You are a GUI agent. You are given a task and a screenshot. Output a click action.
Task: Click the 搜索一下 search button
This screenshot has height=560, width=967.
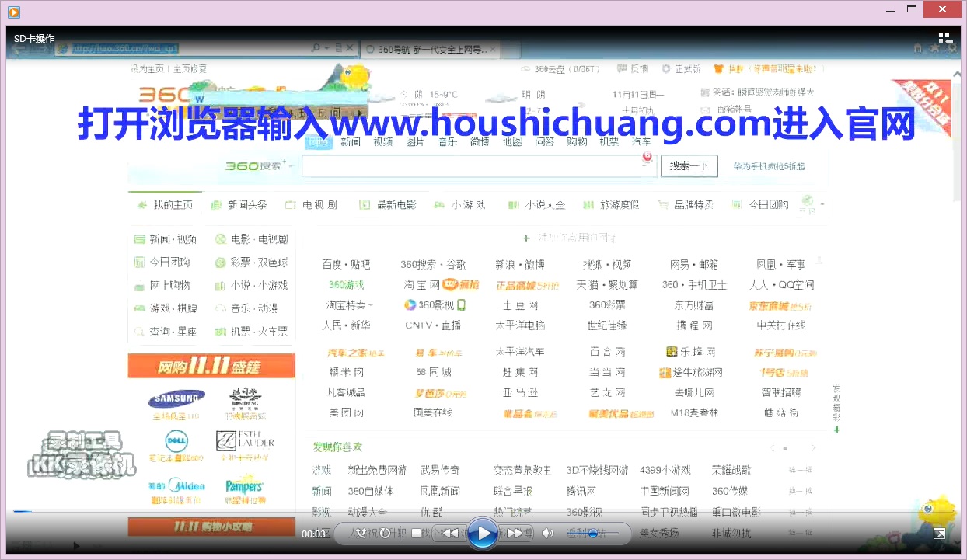(x=689, y=166)
